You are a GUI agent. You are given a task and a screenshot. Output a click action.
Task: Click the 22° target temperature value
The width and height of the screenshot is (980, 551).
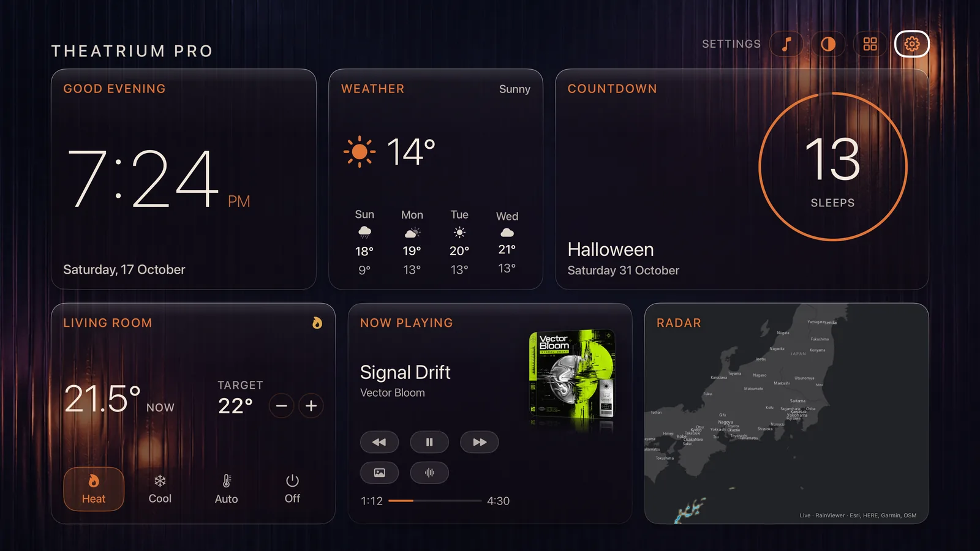[x=235, y=406]
